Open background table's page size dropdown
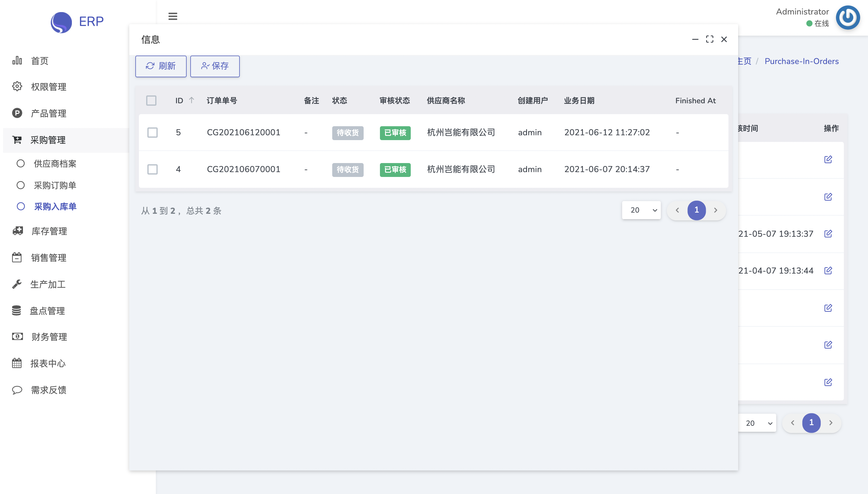Image resolution: width=868 pixels, height=494 pixels. point(757,423)
